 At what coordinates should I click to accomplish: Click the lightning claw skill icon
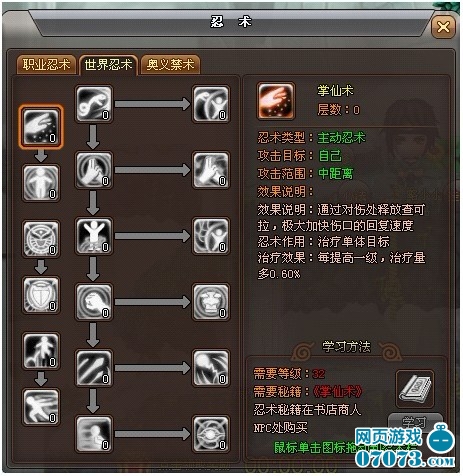[x=211, y=368]
